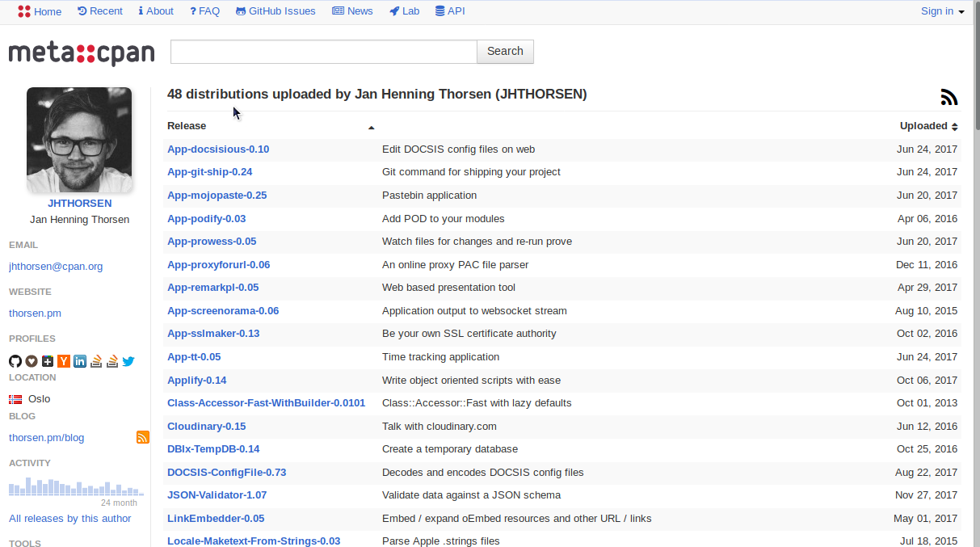Open the Locale-Maketext-From-Strings-0.03 release
This screenshot has width=980, height=547.
click(x=254, y=541)
